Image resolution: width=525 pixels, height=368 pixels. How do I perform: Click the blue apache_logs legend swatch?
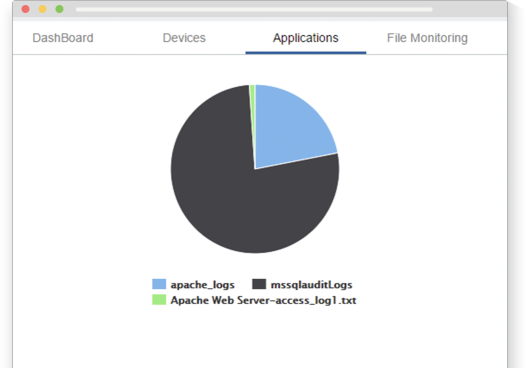pyautogui.click(x=159, y=284)
